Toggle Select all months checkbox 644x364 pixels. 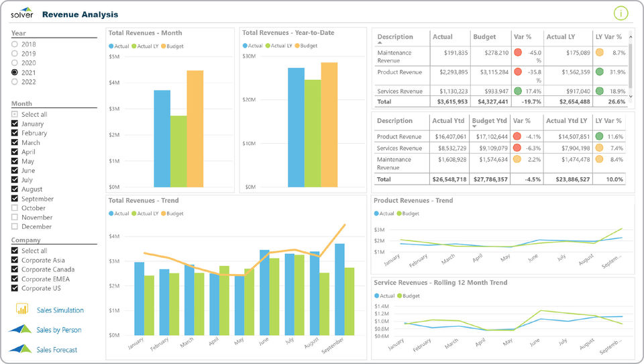pos(15,114)
